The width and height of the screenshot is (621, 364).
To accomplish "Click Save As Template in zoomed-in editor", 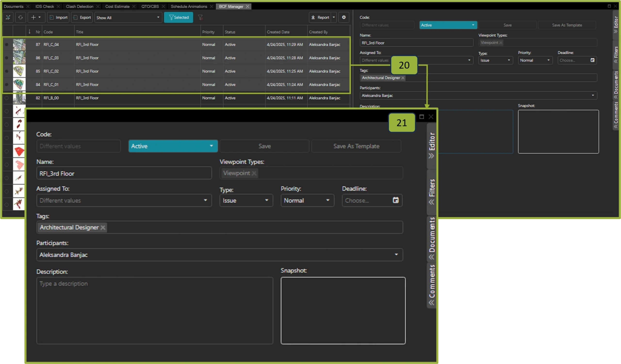I will coord(356,146).
